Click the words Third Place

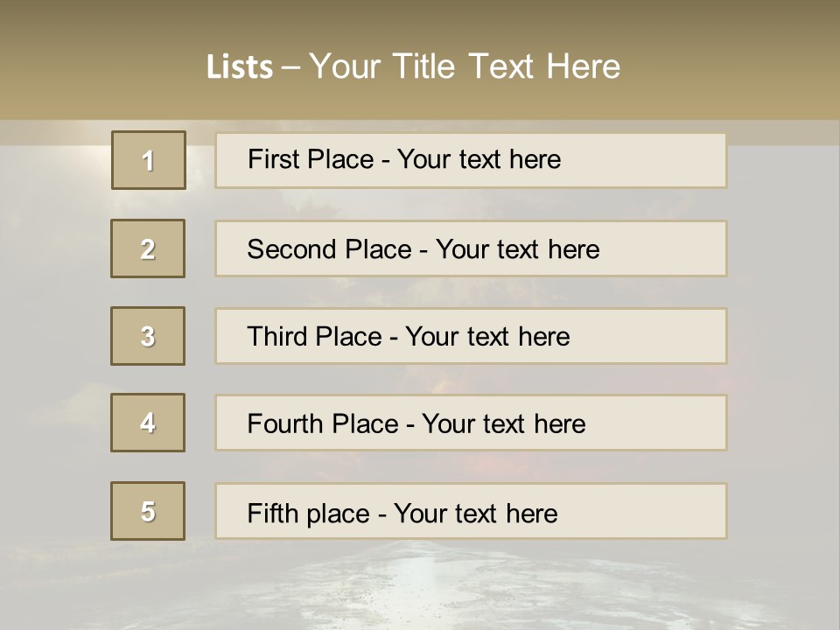tap(314, 336)
